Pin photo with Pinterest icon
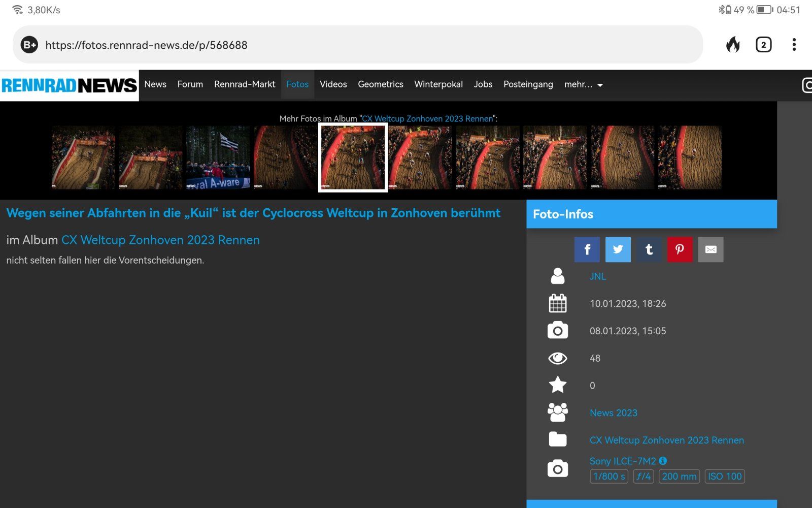The height and width of the screenshot is (508, 812). click(680, 249)
